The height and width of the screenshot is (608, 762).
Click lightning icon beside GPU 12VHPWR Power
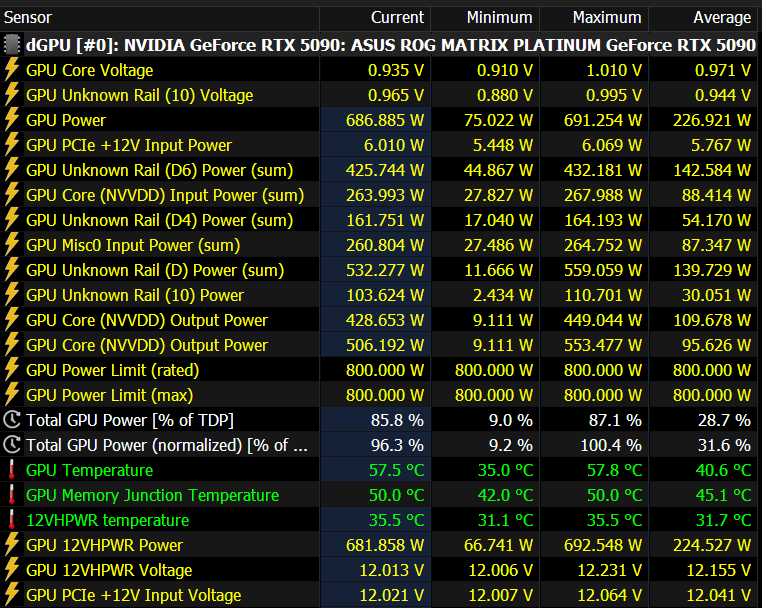12,545
